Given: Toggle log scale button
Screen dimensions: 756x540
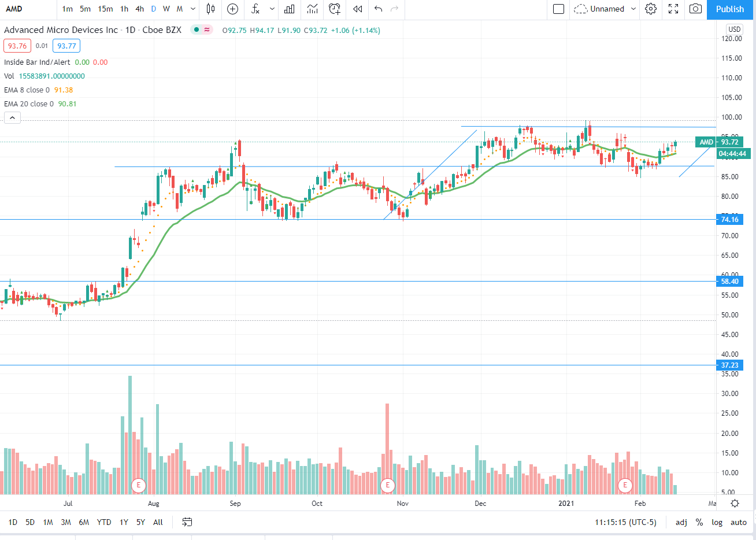Looking at the screenshot, I should tap(717, 522).
